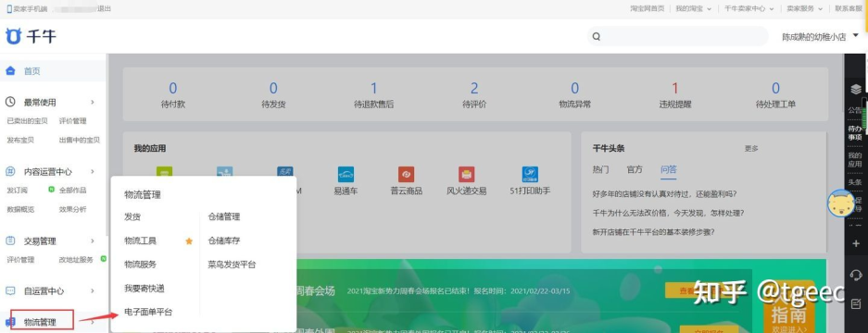Select 物流服务 in the popup menu

pyautogui.click(x=140, y=265)
